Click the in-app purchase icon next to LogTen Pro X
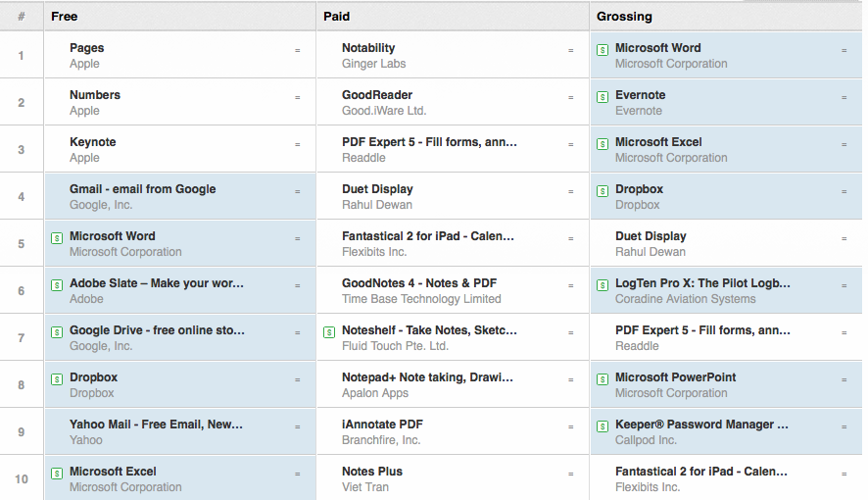This screenshot has height=500, width=868. point(603,285)
